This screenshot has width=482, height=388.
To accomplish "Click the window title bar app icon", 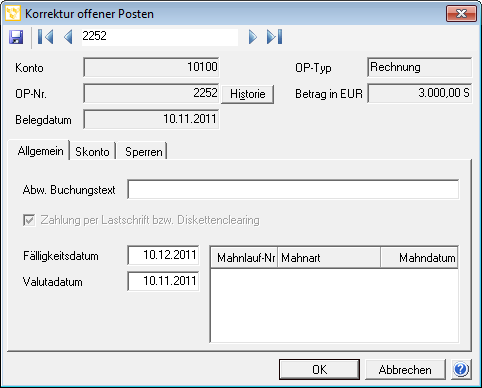I will coord(13,14).
